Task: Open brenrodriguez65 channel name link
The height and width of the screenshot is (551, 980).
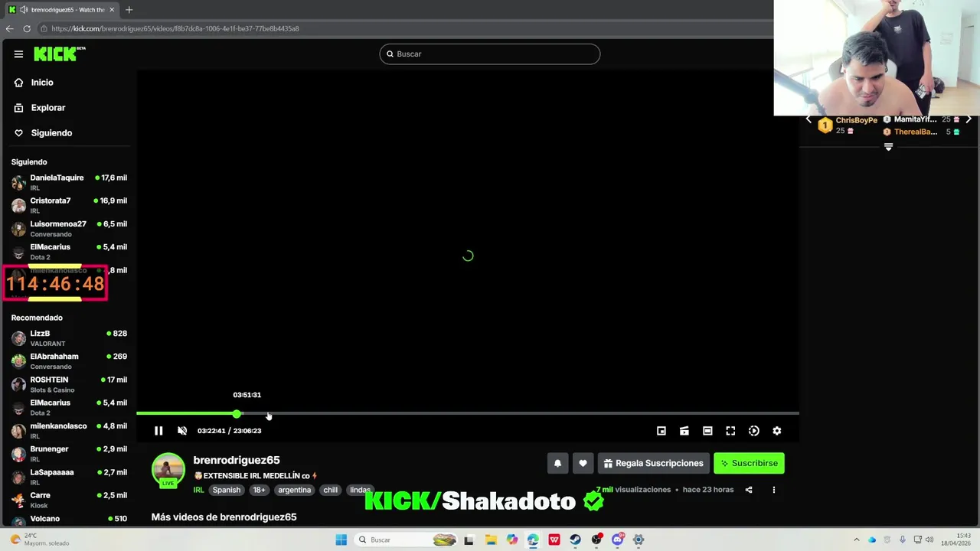Action: 237,460
